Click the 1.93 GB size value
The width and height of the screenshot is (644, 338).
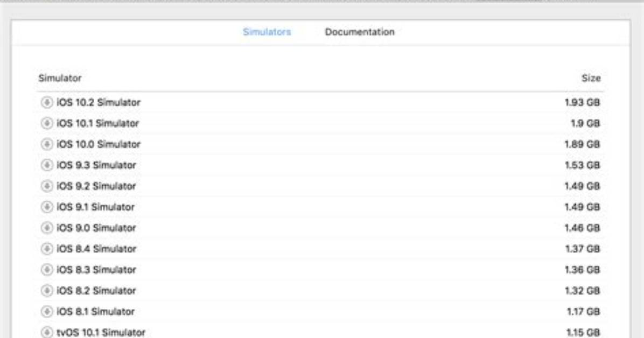coord(582,102)
